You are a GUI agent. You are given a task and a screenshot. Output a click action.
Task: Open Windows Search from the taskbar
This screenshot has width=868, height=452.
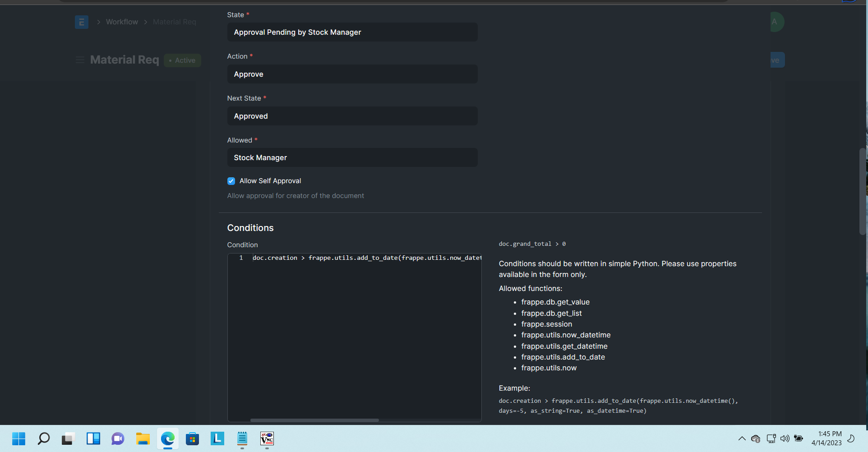click(x=43, y=438)
